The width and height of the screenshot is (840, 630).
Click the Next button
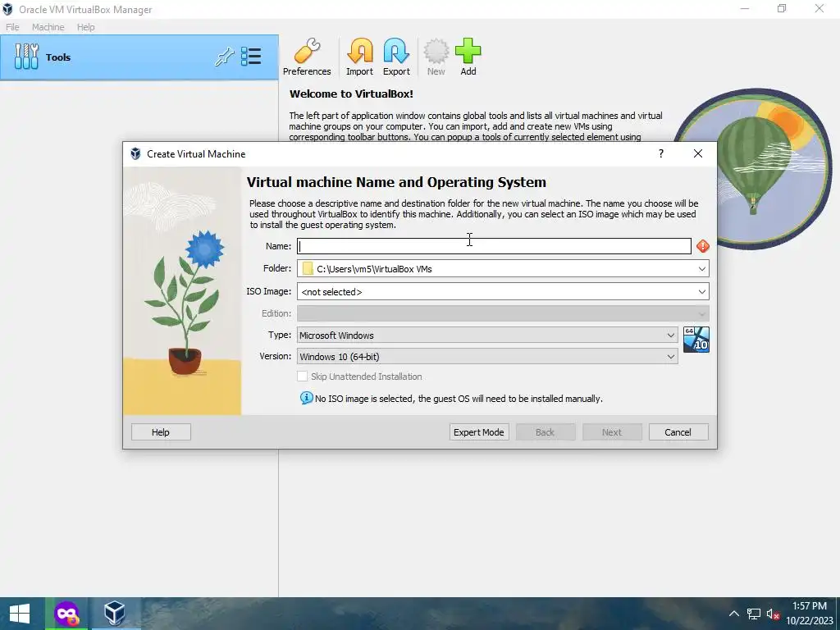(x=612, y=432)
